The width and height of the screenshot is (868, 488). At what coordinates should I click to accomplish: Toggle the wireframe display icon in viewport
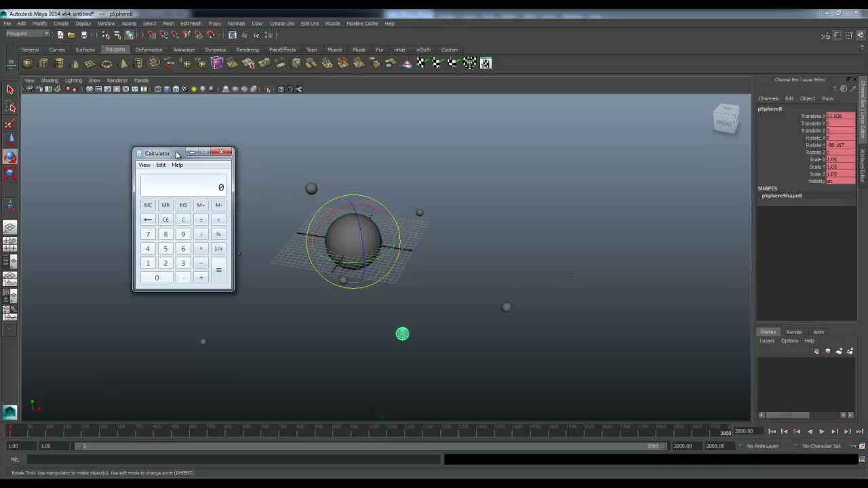[158, 89]
